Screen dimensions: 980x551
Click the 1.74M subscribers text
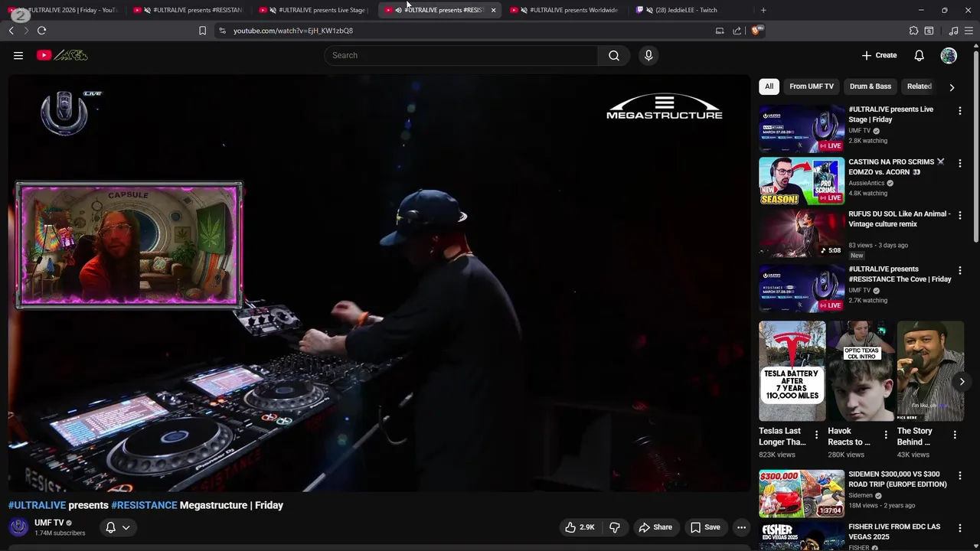point(60,533)
